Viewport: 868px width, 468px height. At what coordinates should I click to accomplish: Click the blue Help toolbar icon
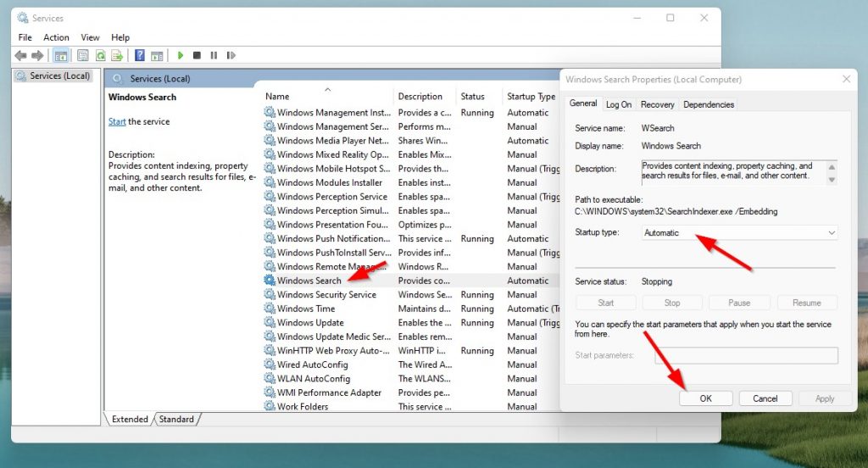coord(140,55)
